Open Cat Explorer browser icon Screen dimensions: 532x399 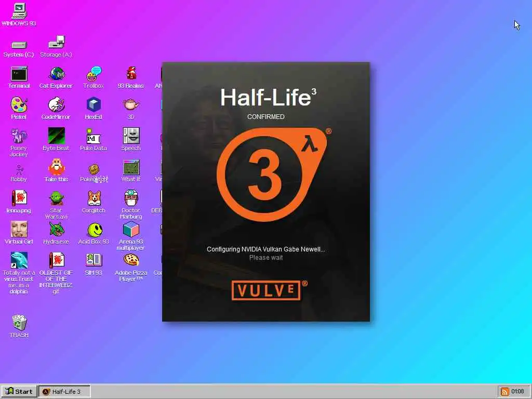(x=56, y=78)
